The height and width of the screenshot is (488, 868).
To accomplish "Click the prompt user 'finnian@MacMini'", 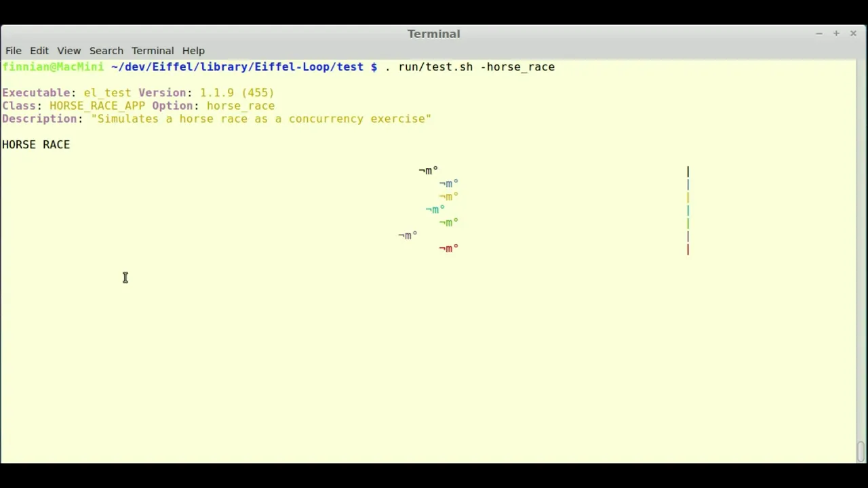I will point(53,67).
